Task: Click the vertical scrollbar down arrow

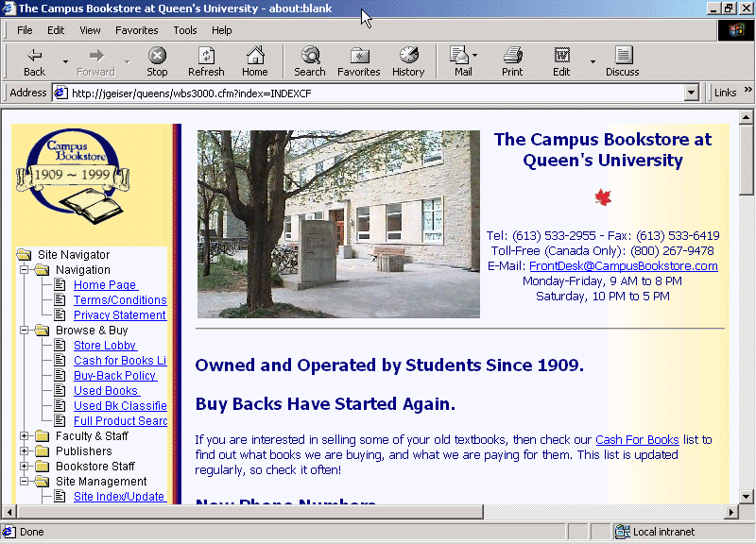Action: coord(746,496)
